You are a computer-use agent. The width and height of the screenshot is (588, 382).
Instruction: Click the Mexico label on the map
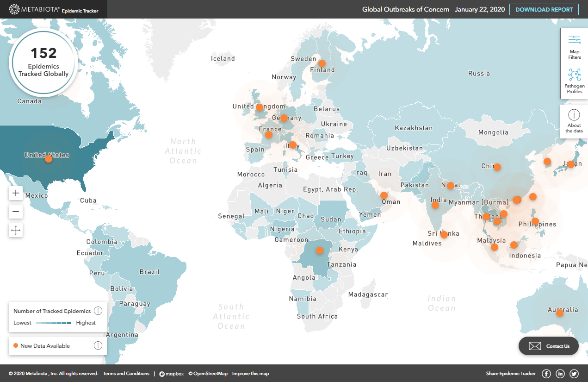[x=37, y=196]
